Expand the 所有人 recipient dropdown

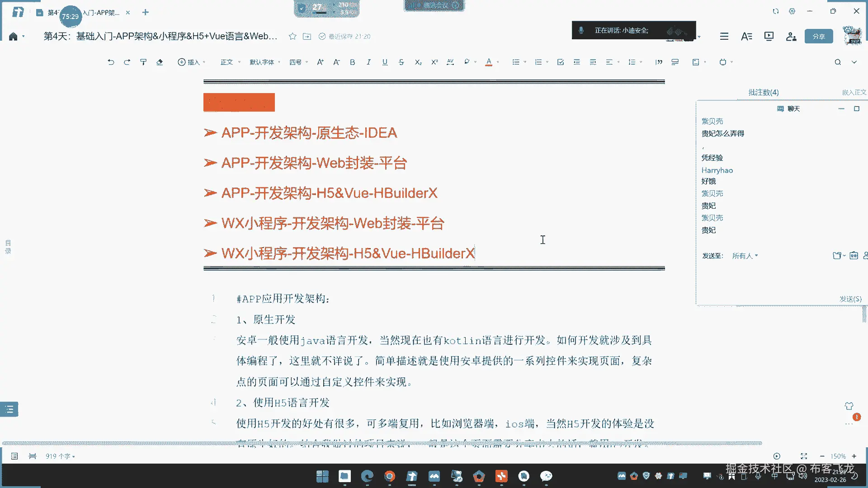tap(745, 256)
